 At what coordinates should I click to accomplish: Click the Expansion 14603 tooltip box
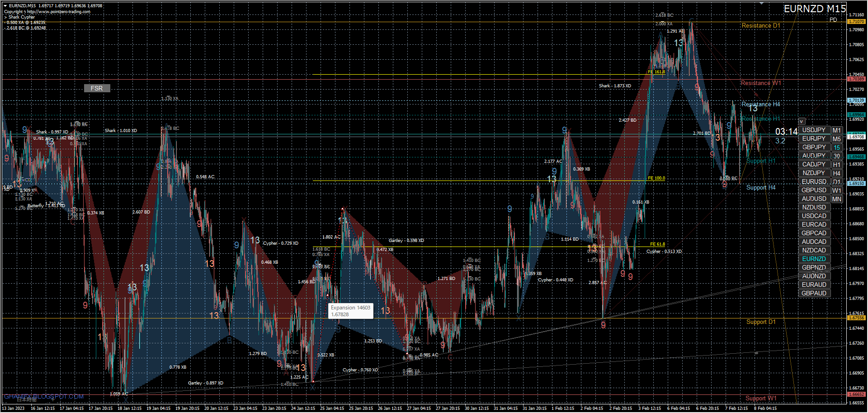tap(350, 311)
